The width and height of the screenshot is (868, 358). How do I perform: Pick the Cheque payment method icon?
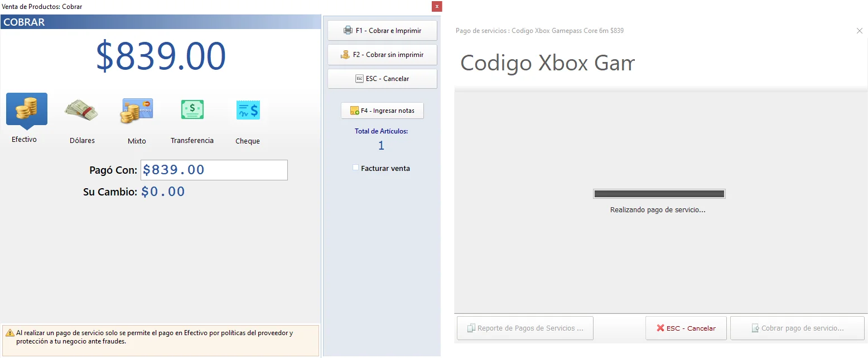(x=247, y=111)
